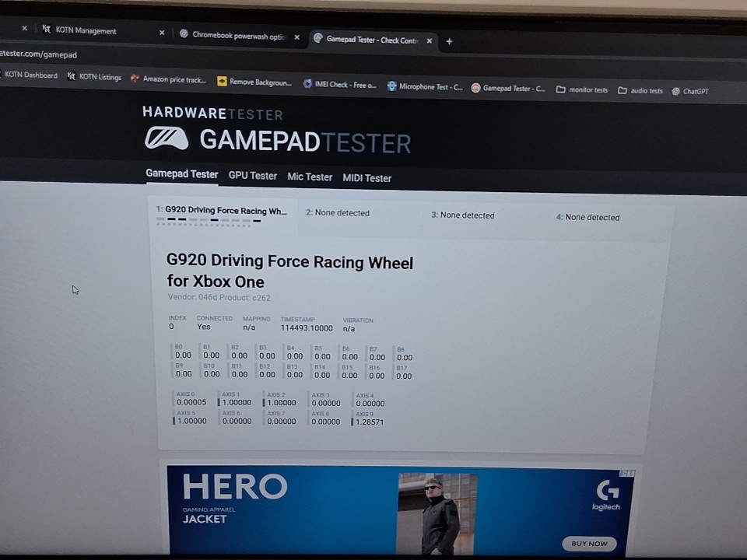Click the audio tests folder icon
The height and width of the screenshot is (560, 747).
pyautogui.click(x=622, y=90)
